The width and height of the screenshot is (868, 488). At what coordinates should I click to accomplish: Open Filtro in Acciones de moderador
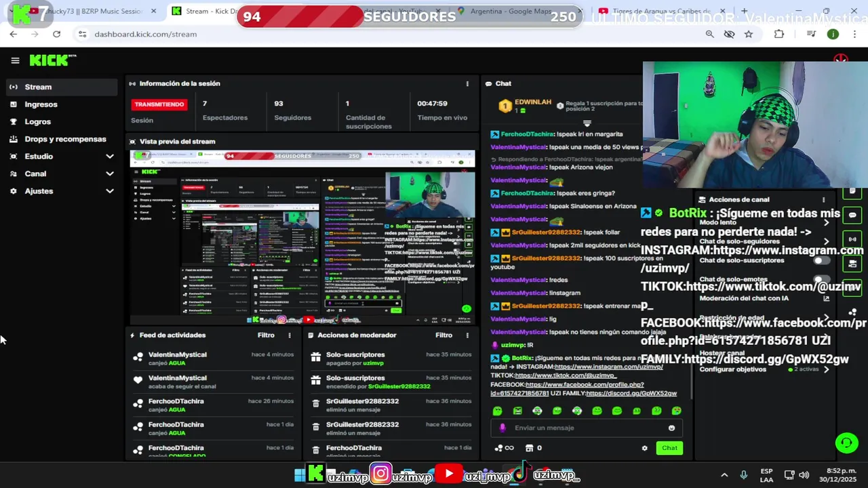click(x=443, y=335)
